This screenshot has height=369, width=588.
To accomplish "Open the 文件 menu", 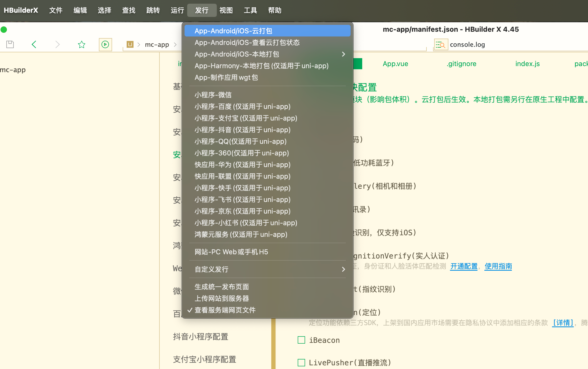I will click(x=56, y=10).
